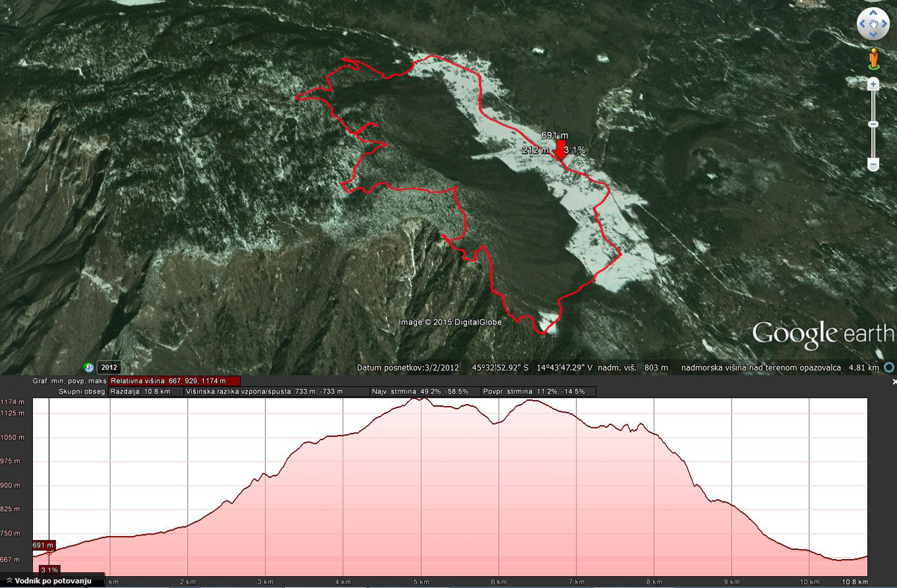This screenshot has width=897, height=588.
Task: Click the hand icon in the pan control
Action: 873,24
